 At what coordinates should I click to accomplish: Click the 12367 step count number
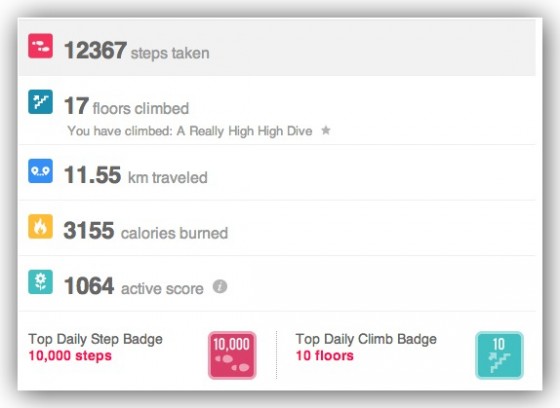(95, 50)
